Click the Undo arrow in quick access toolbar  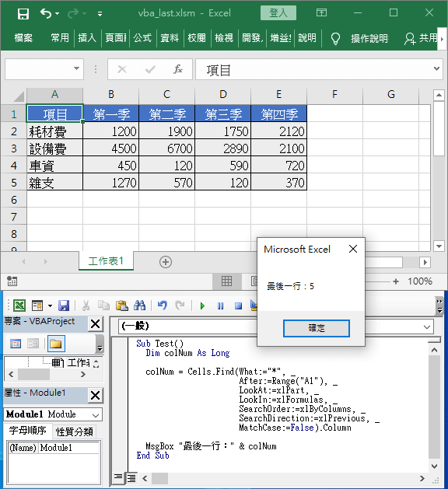(x=46, y=13)
